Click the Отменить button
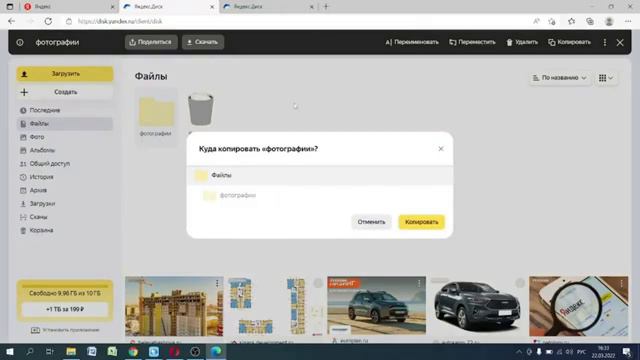640x360 pixels. coord(371,222)
